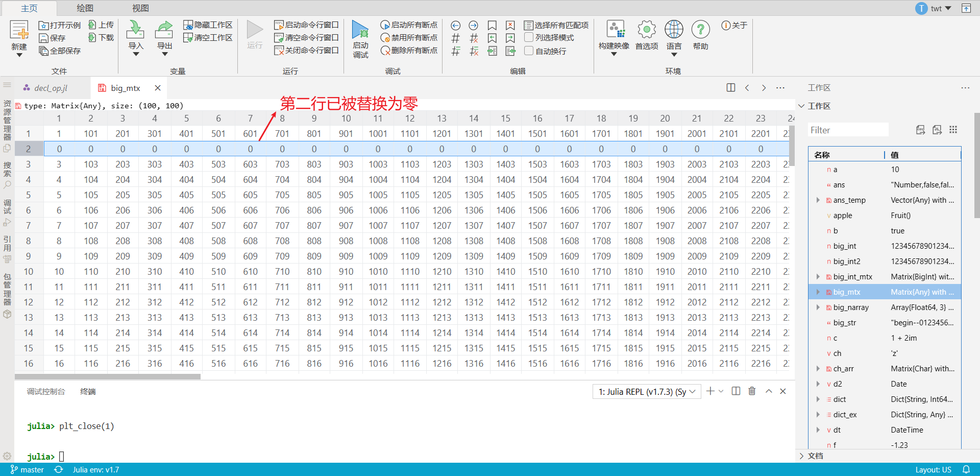Click 清空命令行窗口 (Clear command line)

tap(306, 37)
